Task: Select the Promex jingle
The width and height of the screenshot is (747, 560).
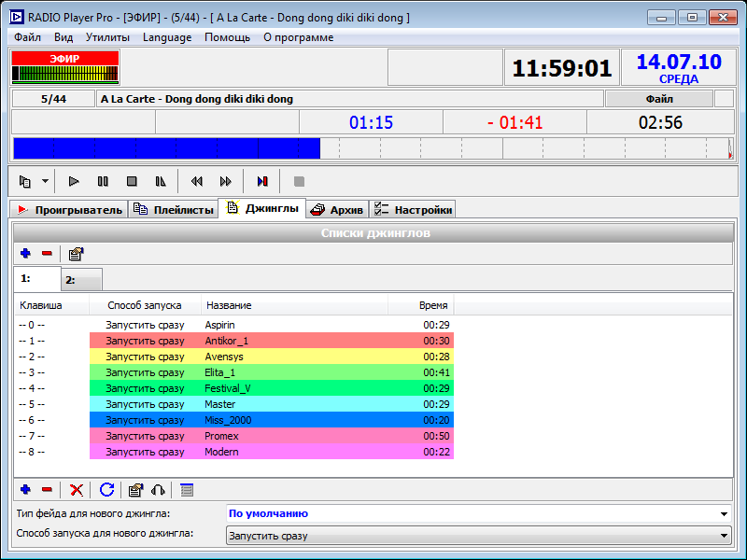Action: coord(234,436)
